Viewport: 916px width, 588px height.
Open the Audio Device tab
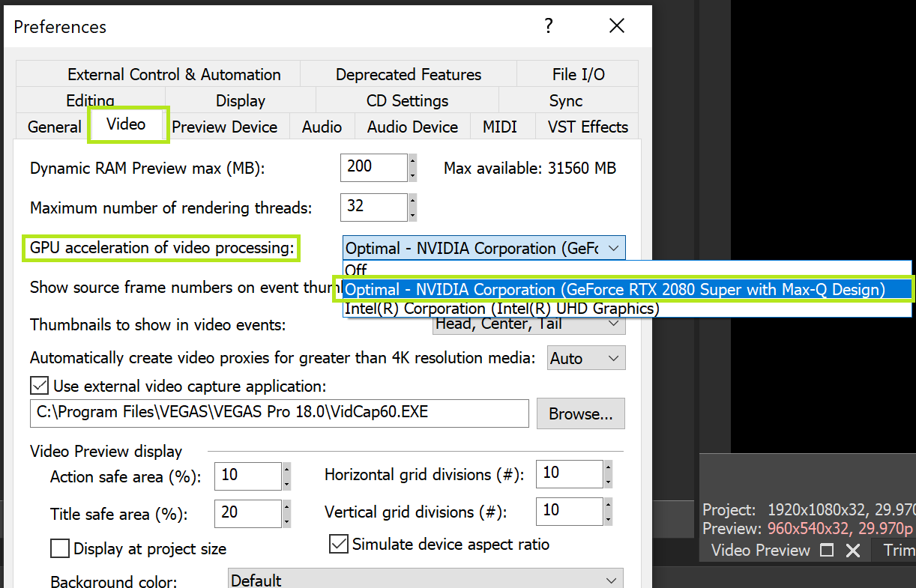pyautogui.click(x=412, y=127)
